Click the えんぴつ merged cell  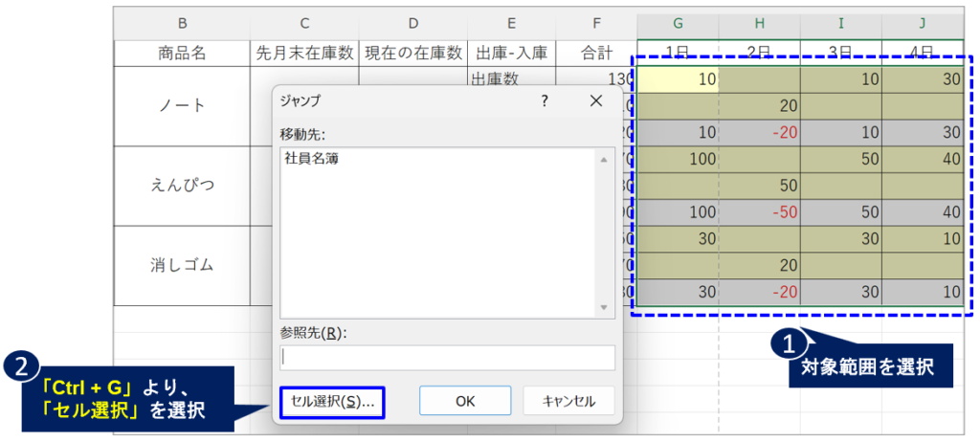click(x=182, y=185)
